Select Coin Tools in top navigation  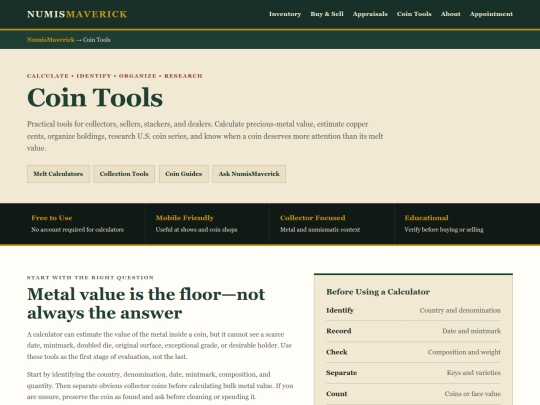click(x=414, y=14)
